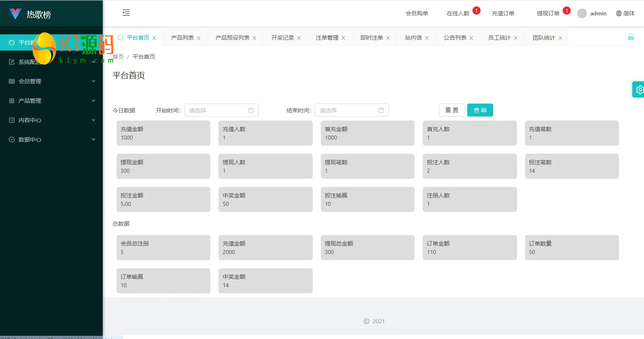644x339 pixels.
Task: Switch to the 开奖记录 tab
Action: [x=282, y=38]
